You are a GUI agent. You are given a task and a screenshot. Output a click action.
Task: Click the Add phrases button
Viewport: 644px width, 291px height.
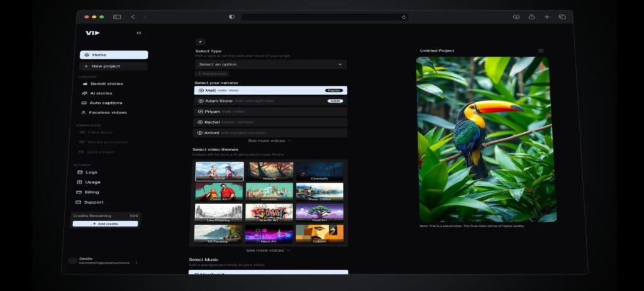[212, 74]
